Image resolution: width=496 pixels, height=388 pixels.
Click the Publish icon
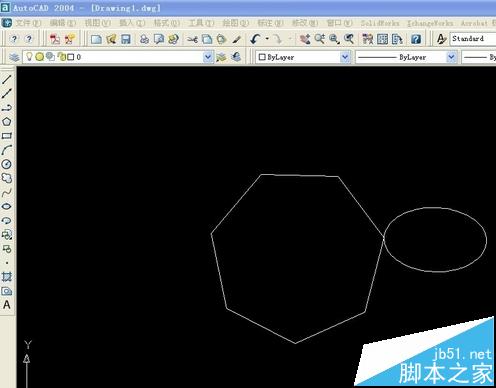tap(173, 39)
